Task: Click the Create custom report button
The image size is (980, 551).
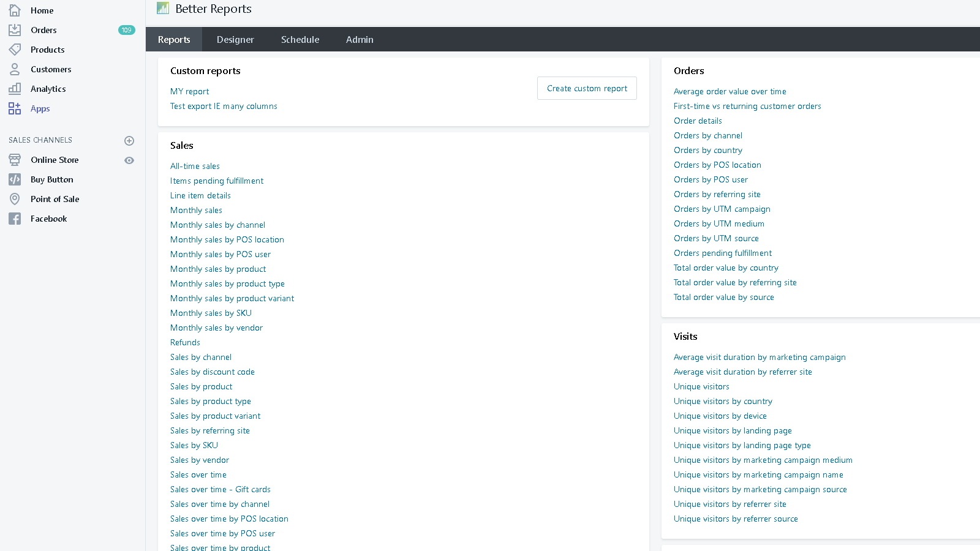Action: click(x=586, y=88)
